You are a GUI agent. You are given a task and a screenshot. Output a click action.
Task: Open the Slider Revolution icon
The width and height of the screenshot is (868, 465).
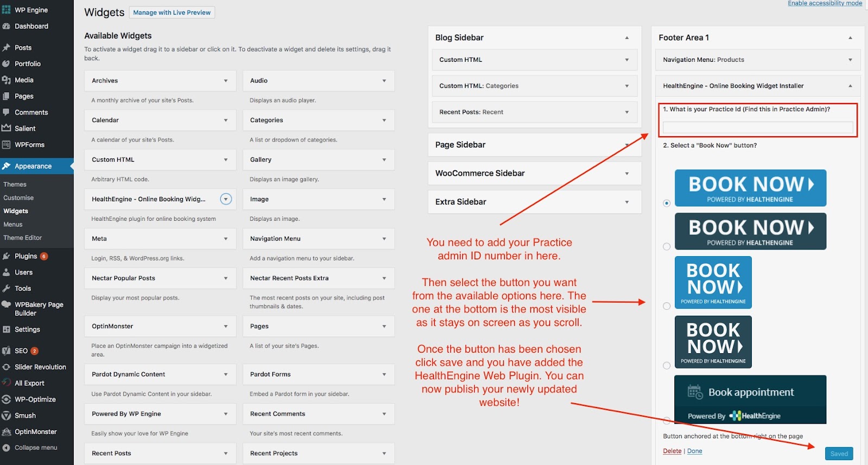pyautogui.click(x=7, y=367)
